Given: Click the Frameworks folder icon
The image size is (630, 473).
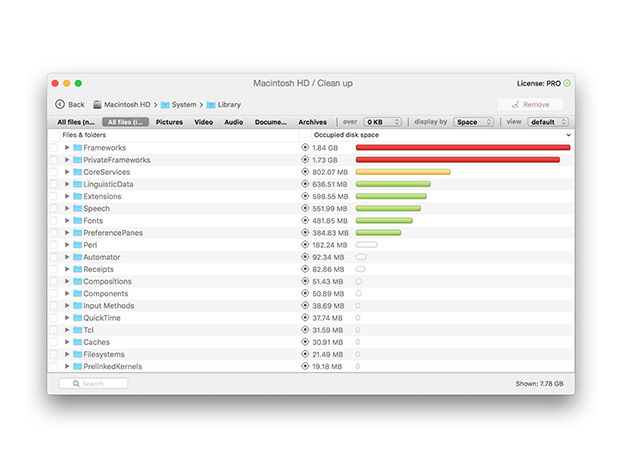Looking at the screenshot, I should click(78, 147).
